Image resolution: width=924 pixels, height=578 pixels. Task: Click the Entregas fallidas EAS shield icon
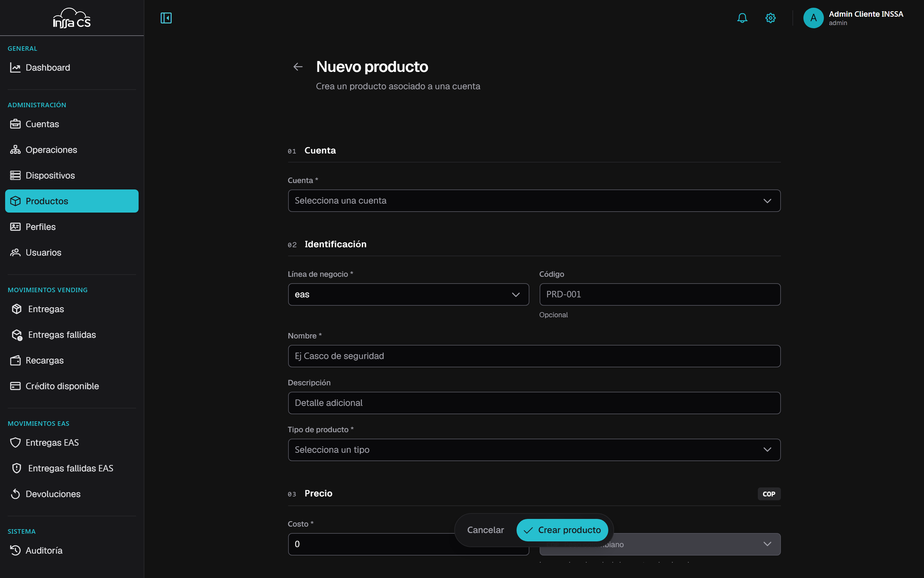pos(17,468)
